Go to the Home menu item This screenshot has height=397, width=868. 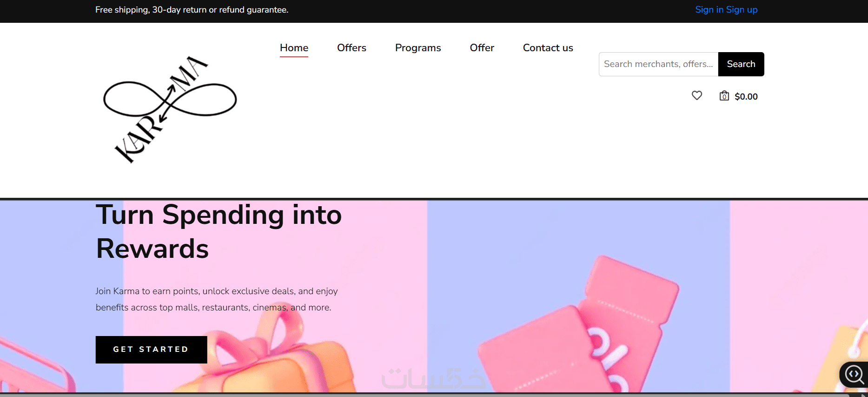pos(294,47)
